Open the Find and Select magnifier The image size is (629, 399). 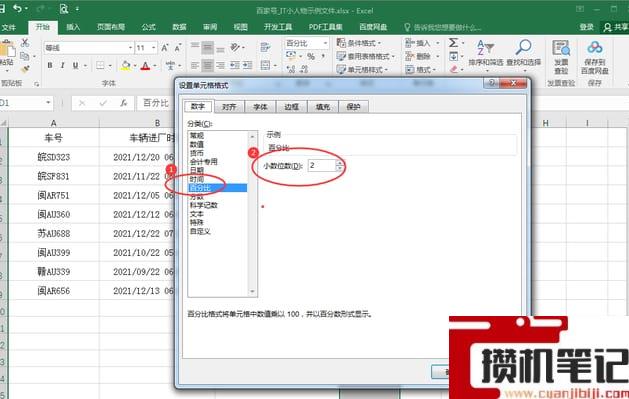coord(523,55)
